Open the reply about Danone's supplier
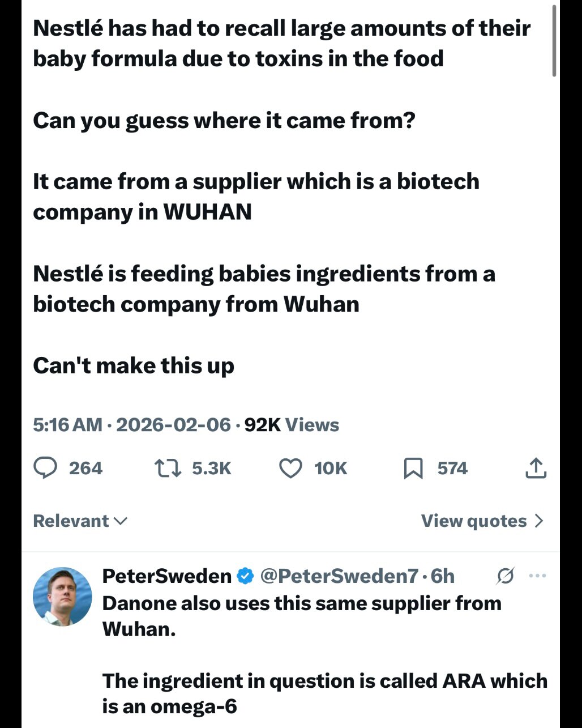Viewport: 582px width, 728px height. coord(302,615)
